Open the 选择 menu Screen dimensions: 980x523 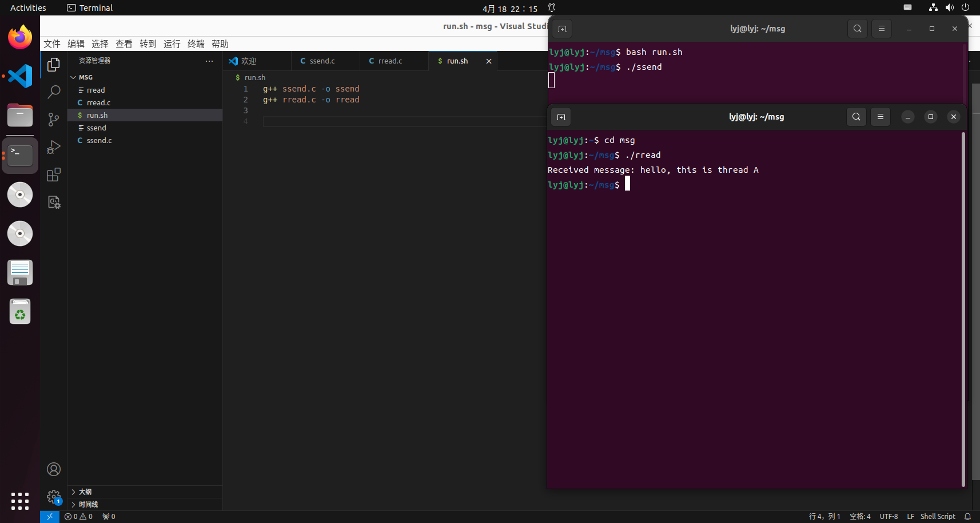pos(100,44)
